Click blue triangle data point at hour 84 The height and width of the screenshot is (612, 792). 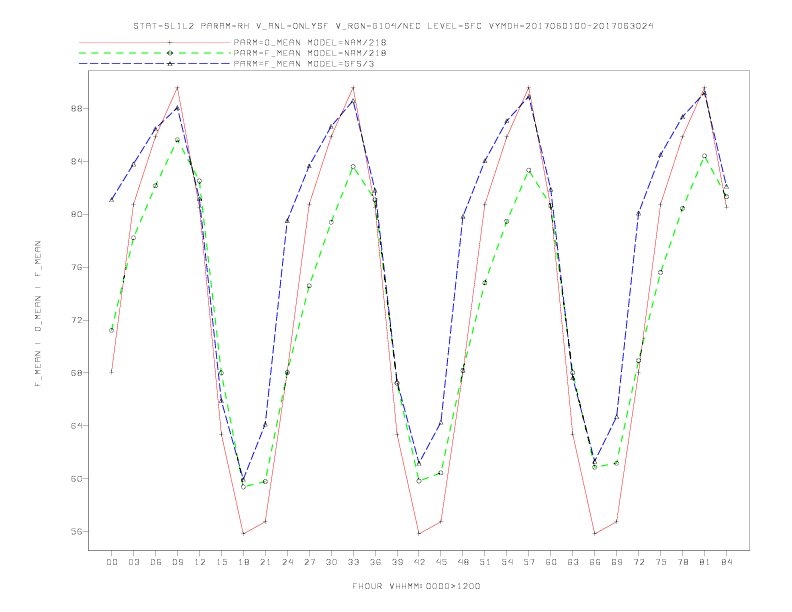pyautogui.click(x=726, y=187)
